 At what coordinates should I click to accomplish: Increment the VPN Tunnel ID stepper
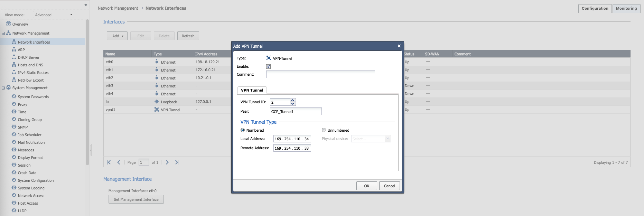click(293, 100)
